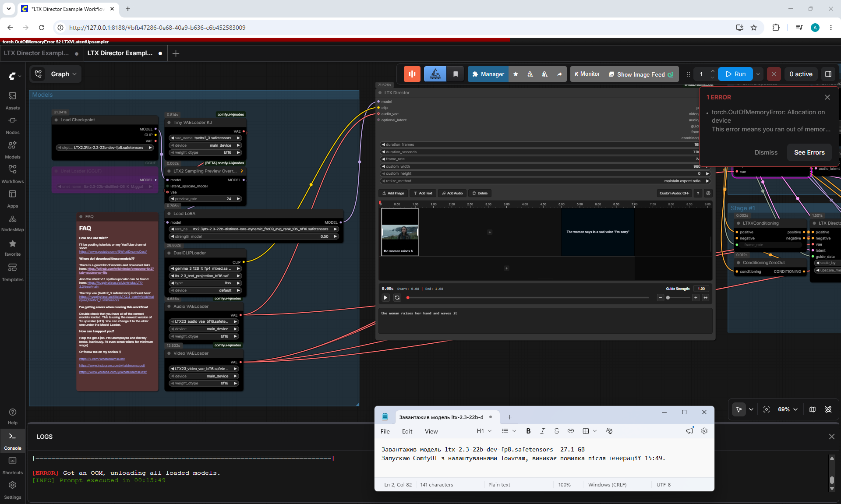
Task: Open the 69% zoom level dropdown
Action: pyautogui.click(x=787, y=409)
